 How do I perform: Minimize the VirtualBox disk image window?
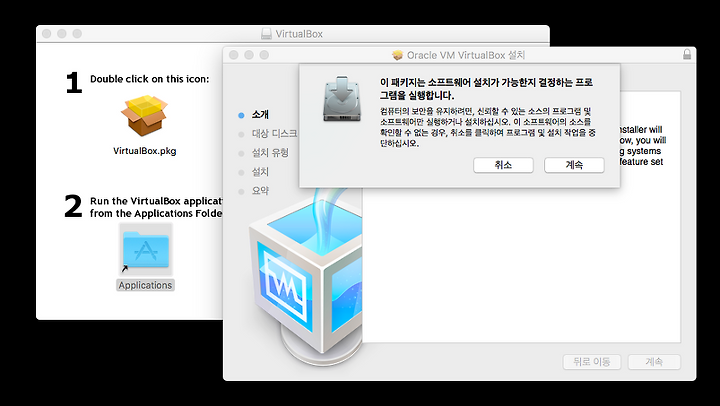62,34
